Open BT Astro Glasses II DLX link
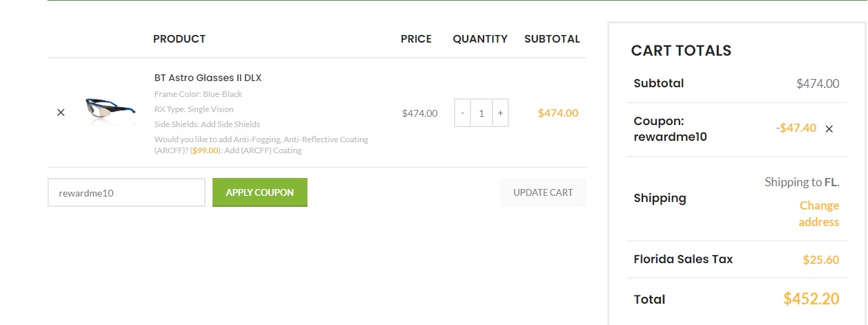 208,78
